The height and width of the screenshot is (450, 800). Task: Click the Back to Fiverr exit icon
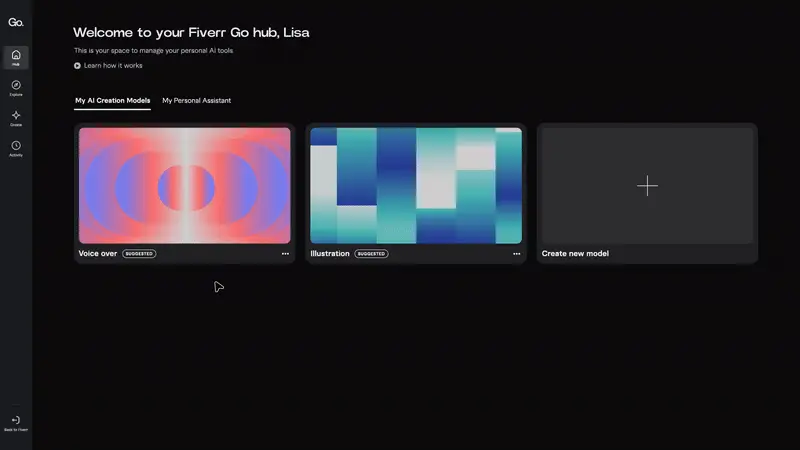pos(16,422)
